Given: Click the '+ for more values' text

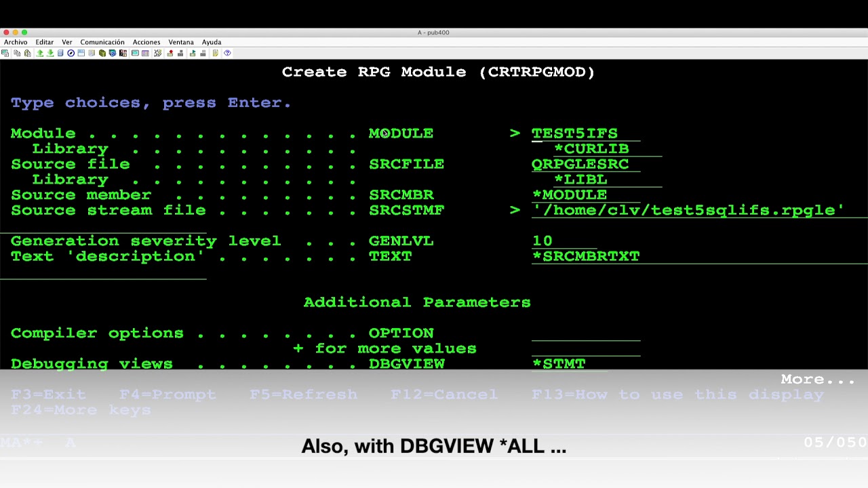Looking at the screenshot, I should pyautogui.click(x=385, y=349).
